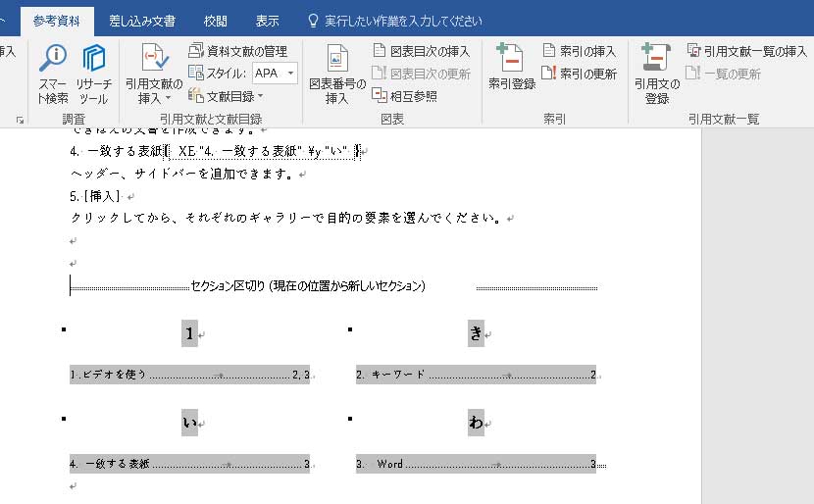Switch to the 差し込み文書 tab
Viewport: 814px width, 504px height.
[142, 21]
